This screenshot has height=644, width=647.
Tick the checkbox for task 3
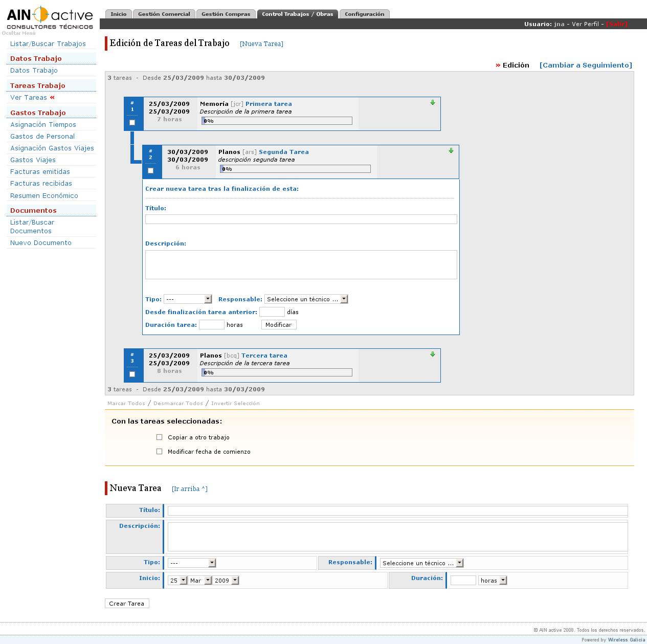132,374
